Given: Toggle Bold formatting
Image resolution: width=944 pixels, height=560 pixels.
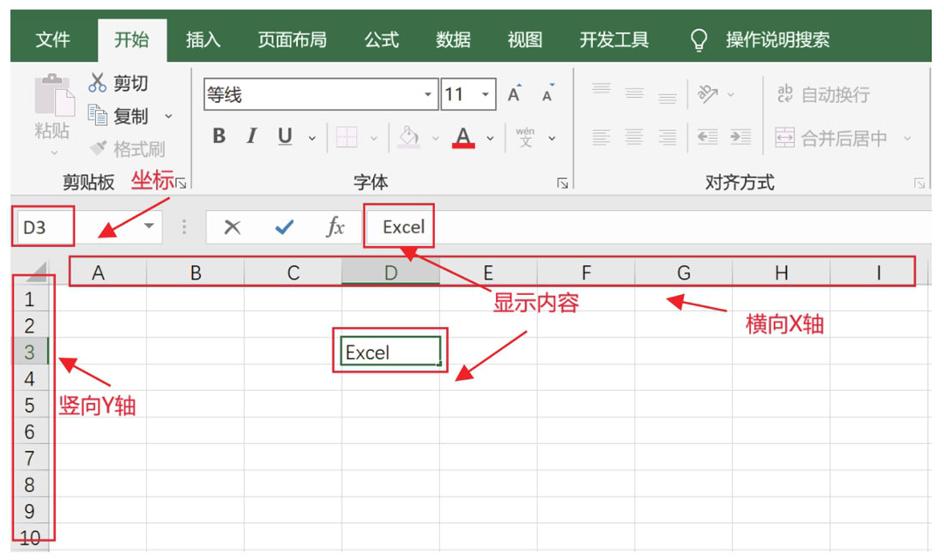Looking at the screenshot, I should pos(219,137).
